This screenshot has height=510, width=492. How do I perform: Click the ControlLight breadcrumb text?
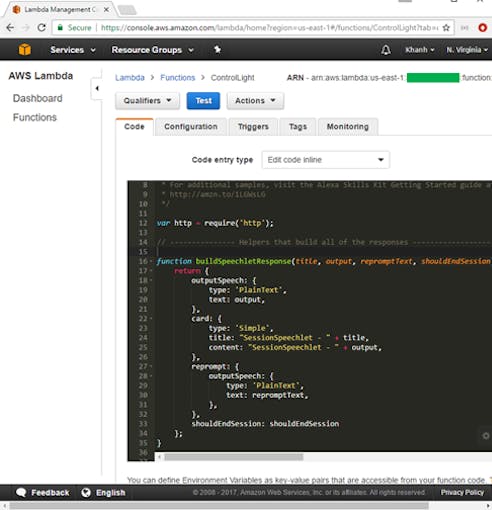coord(232,78)
